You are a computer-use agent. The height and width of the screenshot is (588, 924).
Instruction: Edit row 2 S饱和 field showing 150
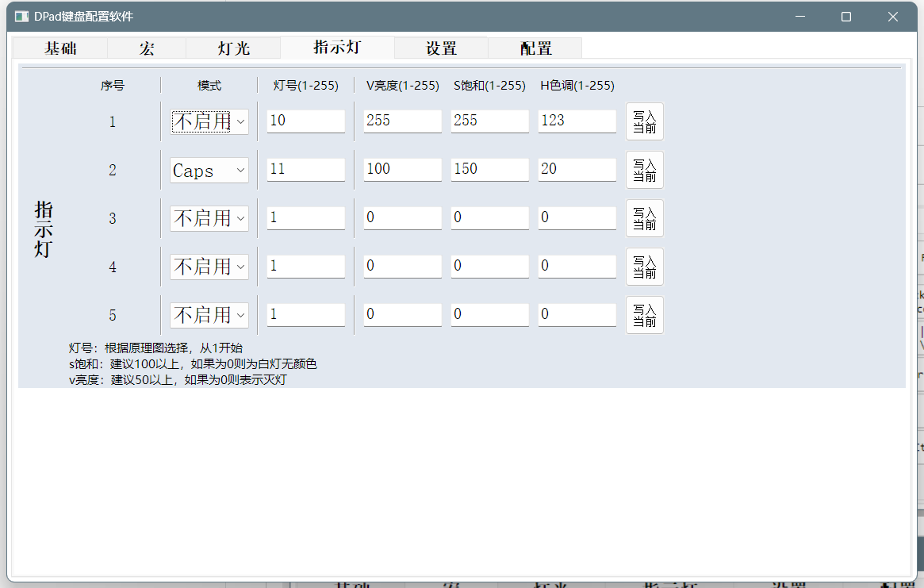pos(489,169)
